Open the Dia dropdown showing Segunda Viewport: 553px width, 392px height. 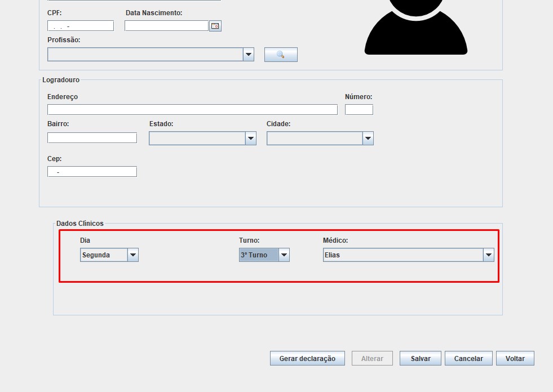click(109, 255)
